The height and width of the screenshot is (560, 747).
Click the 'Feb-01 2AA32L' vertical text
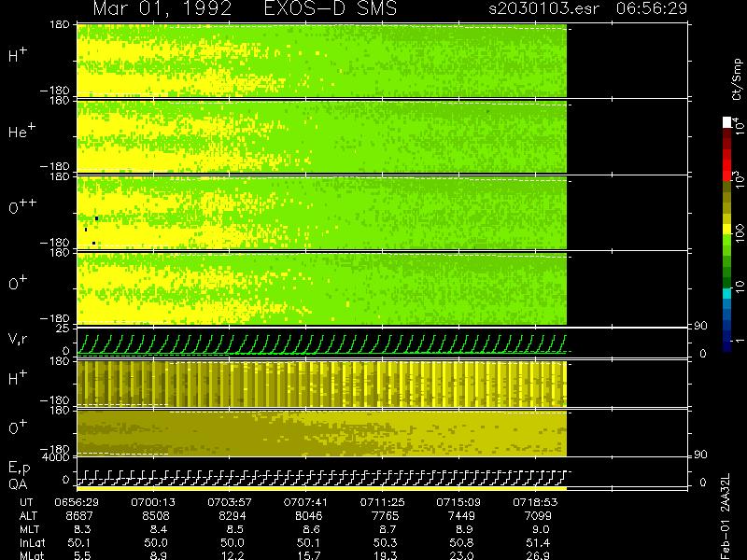726,516
